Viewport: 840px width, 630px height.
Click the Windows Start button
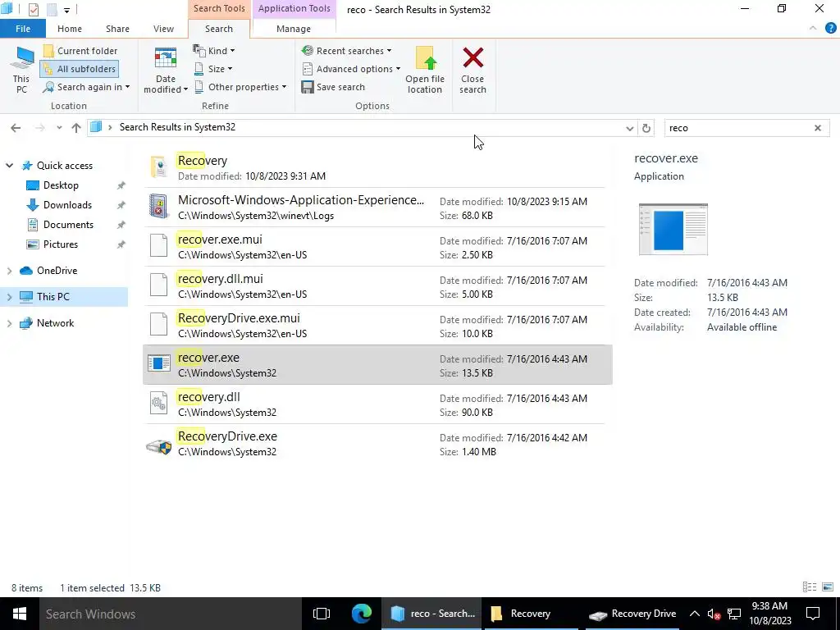(20, 614)
